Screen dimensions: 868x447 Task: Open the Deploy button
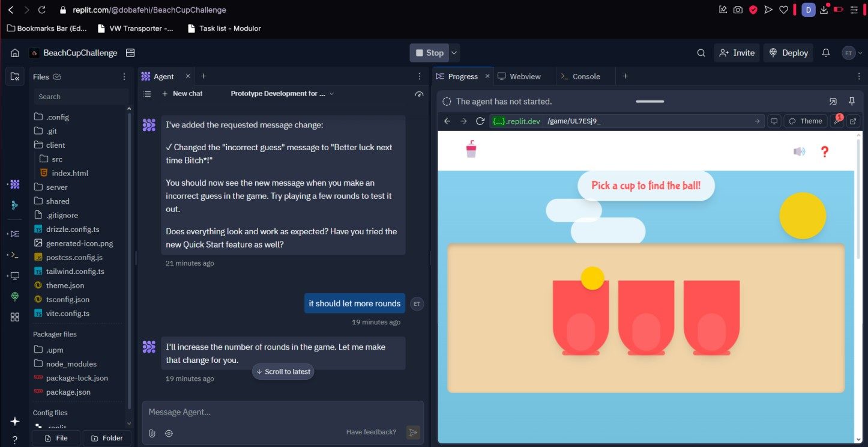pyautogui.click(x=788, y=52)
